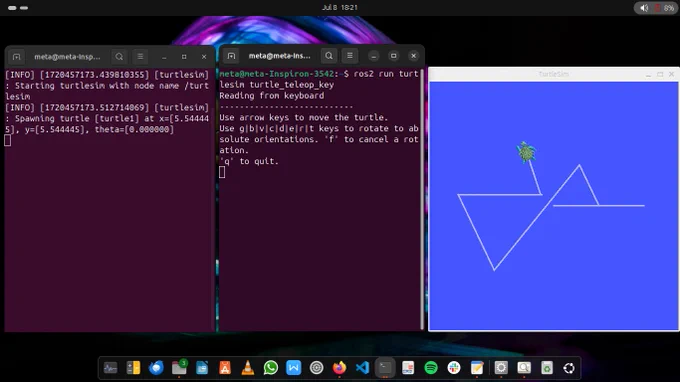Screen dimensions: 680x382
Task: Open Ubuntu Software store from dock
Action: (x=225, y=368)
